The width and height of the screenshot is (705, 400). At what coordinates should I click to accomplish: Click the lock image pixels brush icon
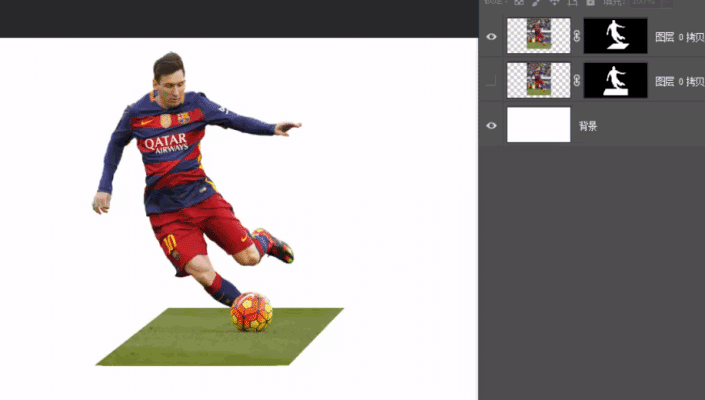pyautogui.click(x=536, y=2)
